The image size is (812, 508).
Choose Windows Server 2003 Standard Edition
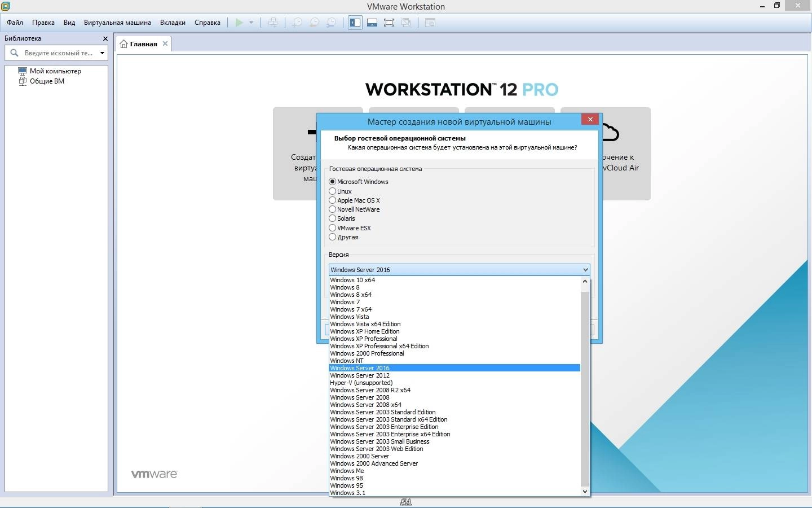pyautogui.click(x=454, y=412)
